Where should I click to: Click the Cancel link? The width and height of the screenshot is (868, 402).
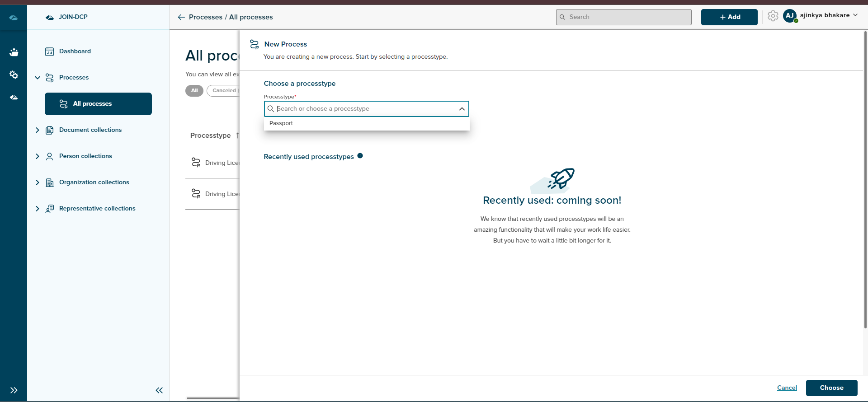(787, 388)
